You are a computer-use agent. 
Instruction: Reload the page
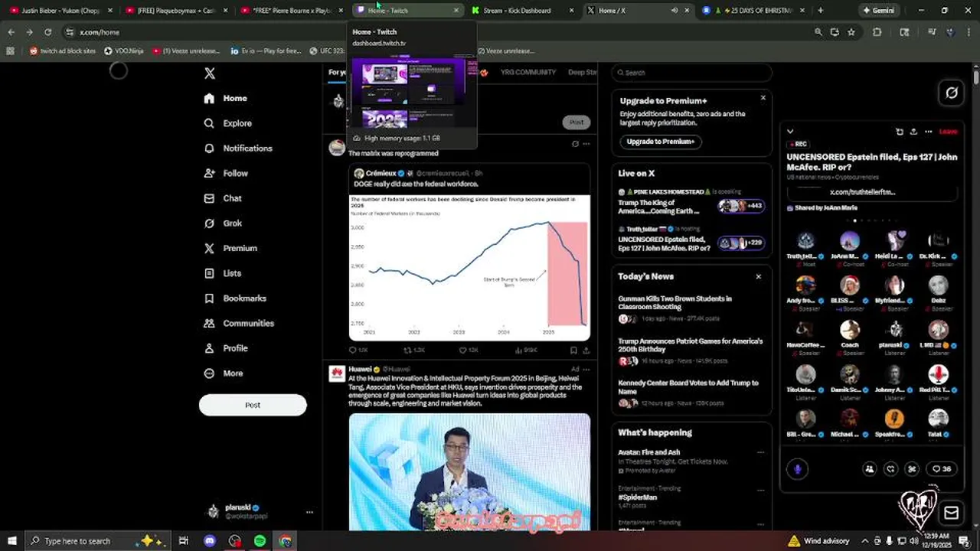coord(47,32)
